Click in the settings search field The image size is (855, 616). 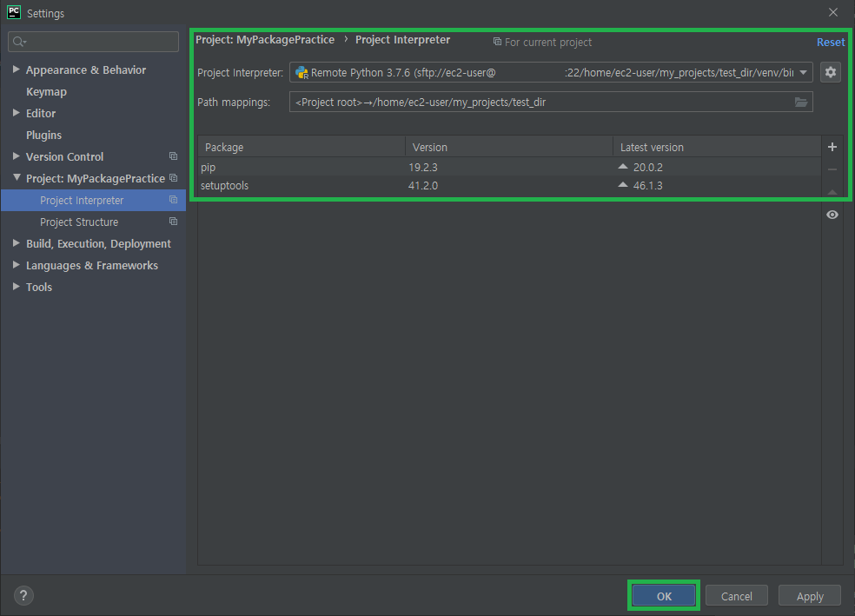(93, 42)
